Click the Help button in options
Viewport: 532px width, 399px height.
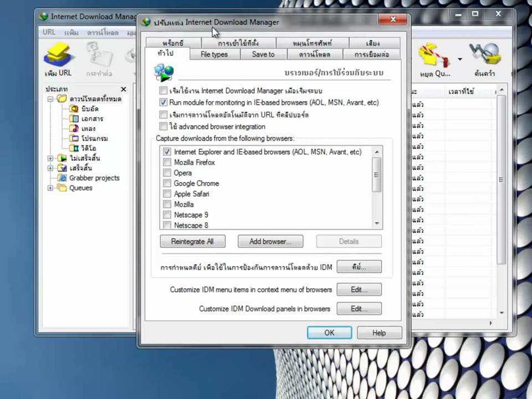379,332
